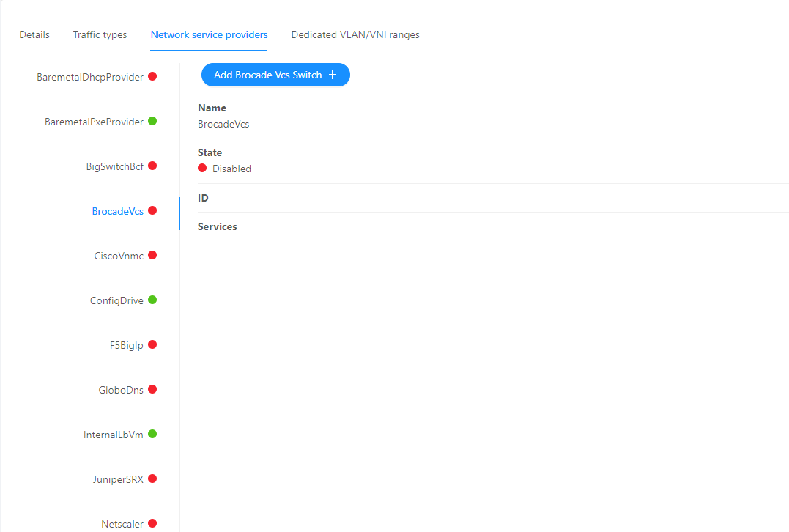This screenshot has height=532, width=789.
Task: Click the Name field label
Action: pyautogui.click(x=212, y=108)
